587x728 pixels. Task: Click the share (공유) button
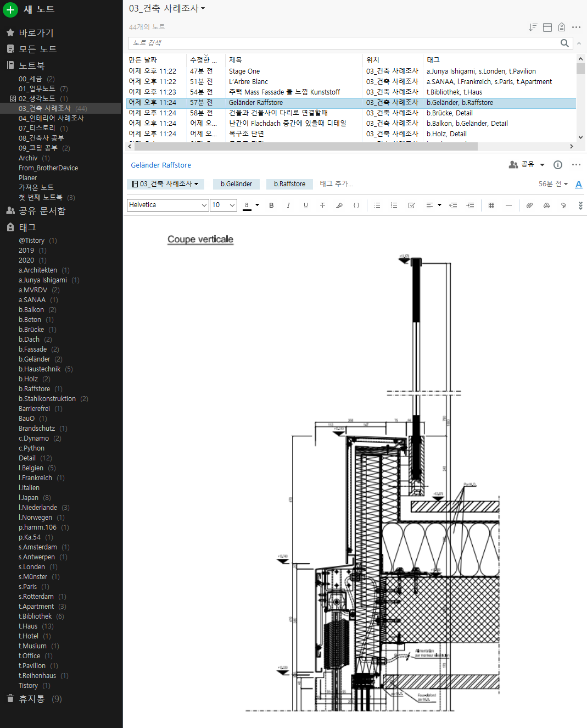point(522,165)
